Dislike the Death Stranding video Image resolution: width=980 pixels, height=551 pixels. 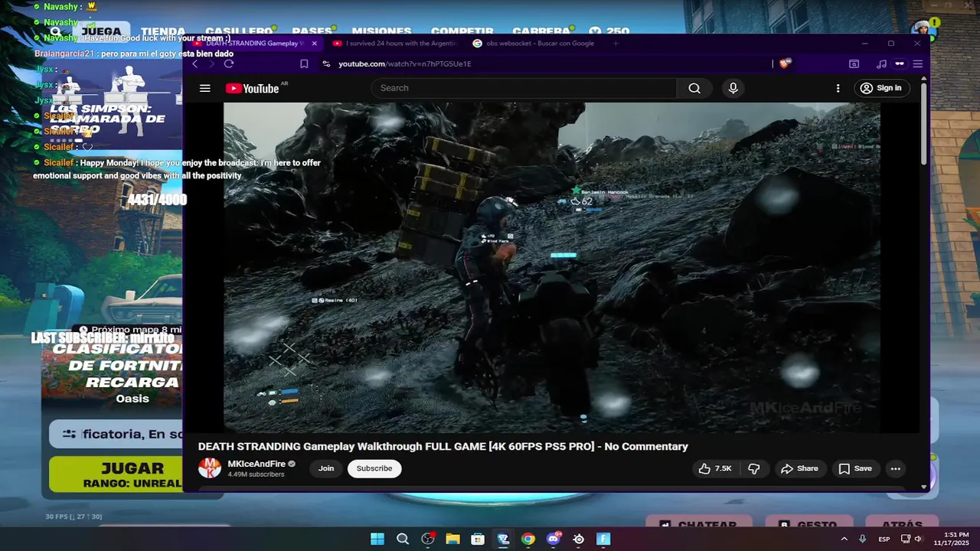click(x=754, y=468)
